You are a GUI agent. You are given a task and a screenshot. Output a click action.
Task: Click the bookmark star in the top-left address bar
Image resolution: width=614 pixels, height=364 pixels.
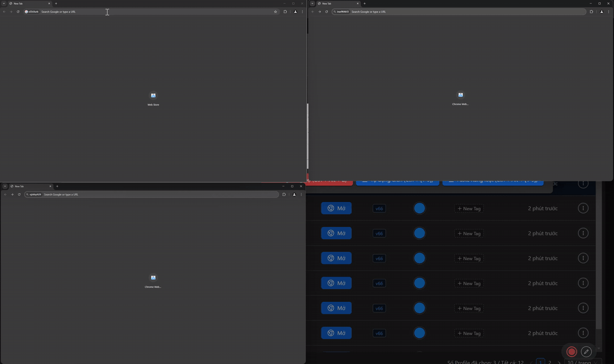[x=276, y=12]
